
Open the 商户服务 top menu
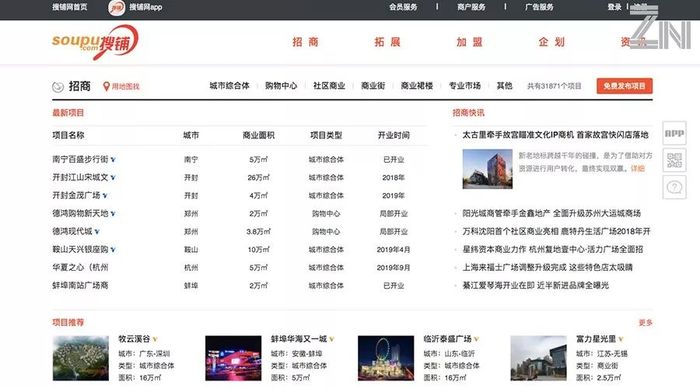click(x=471, y=7)
